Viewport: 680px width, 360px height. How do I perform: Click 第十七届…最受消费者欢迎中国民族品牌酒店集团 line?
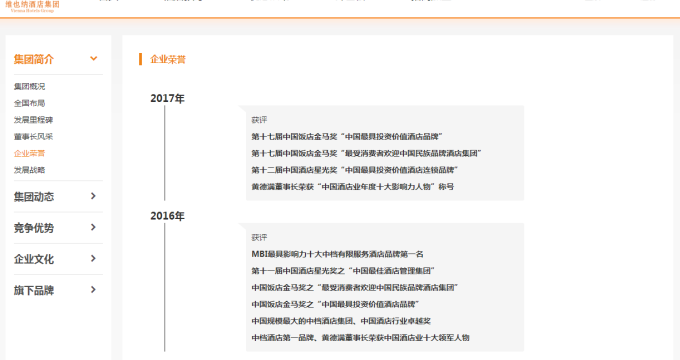[x=366, y=153]
